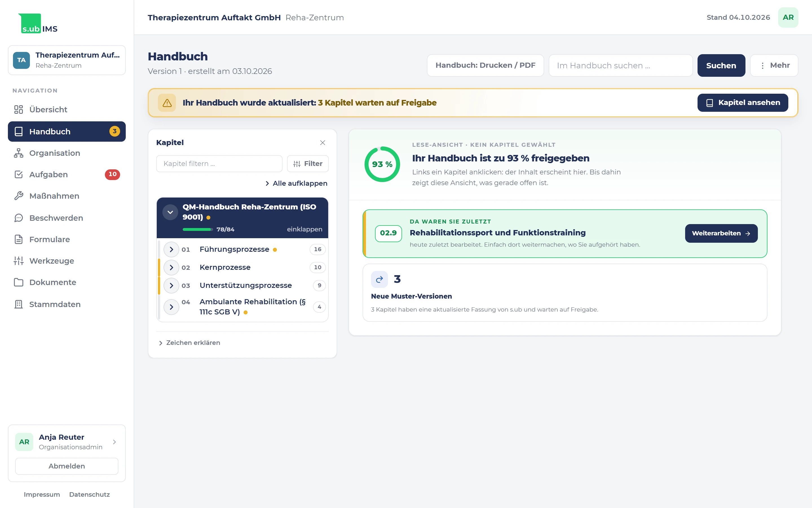This screenshot has width=812, height=508.
Task: Close the Kapitel panel
Action: point(323,143)
